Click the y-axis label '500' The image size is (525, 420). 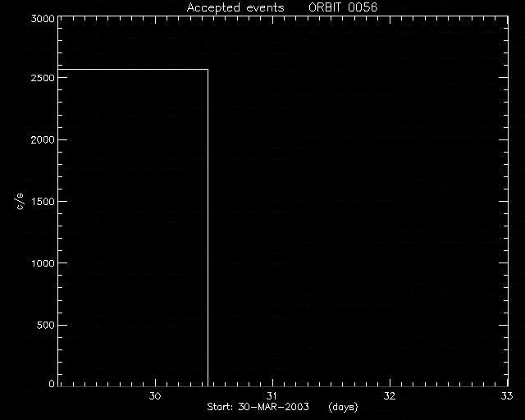point(45,325)
